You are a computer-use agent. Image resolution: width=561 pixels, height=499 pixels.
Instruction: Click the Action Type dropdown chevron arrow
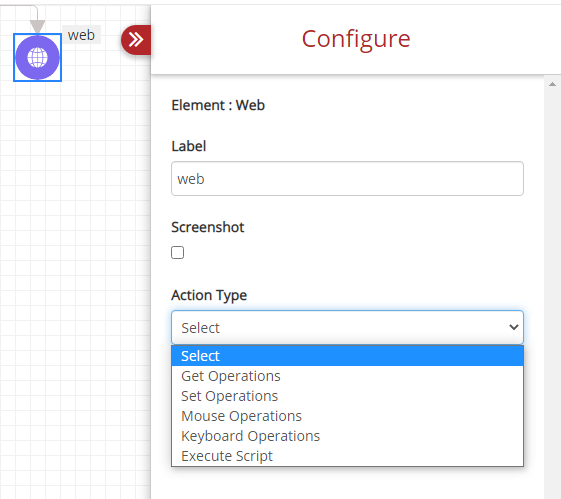point(514,327)
